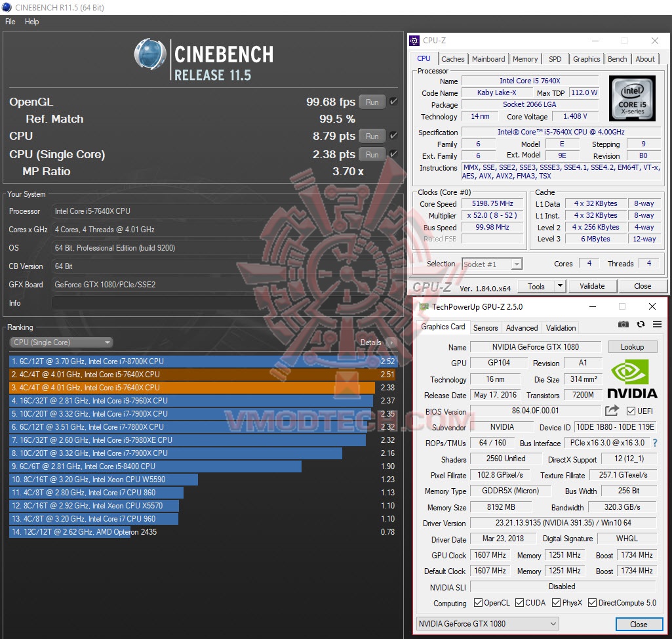
Task: Click the CPU-Z title bar icon
Action: coord(414,40)
